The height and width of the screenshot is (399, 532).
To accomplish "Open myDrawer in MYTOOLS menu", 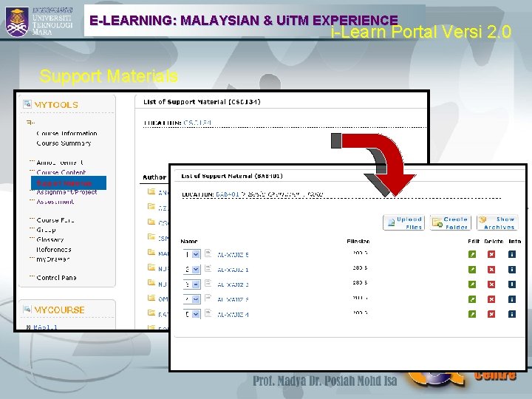I will point(53,259).
